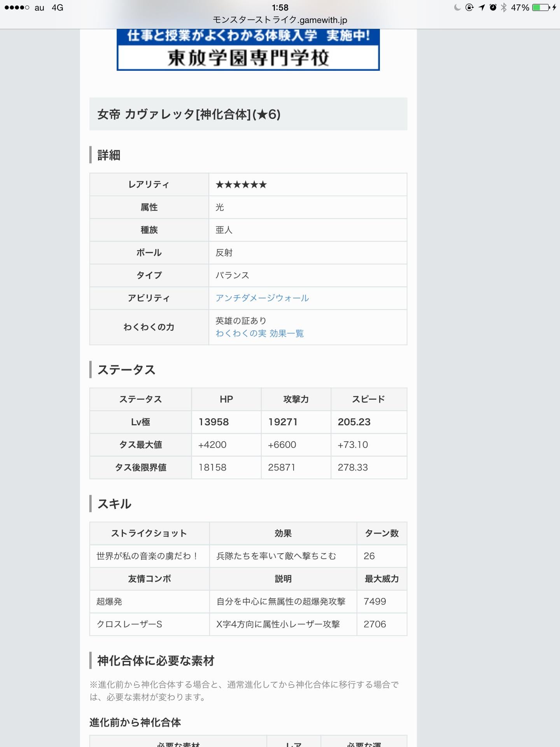
Task: Select the max power value 2706
Action: coord(375,624)
